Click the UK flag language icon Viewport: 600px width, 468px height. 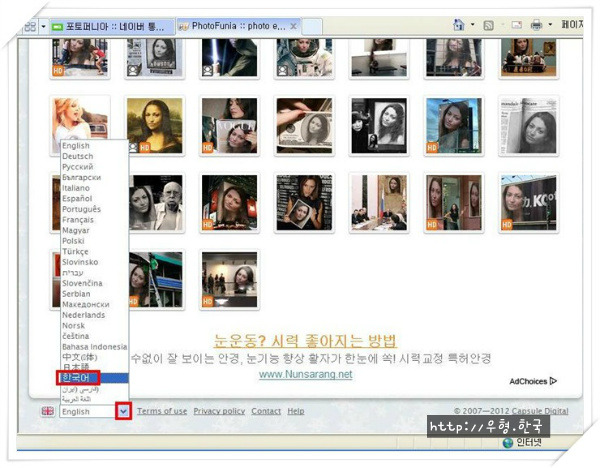pos(48,411)
